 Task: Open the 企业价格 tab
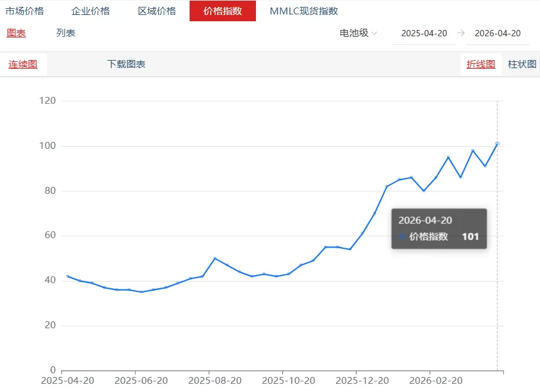tap(91, 11)
